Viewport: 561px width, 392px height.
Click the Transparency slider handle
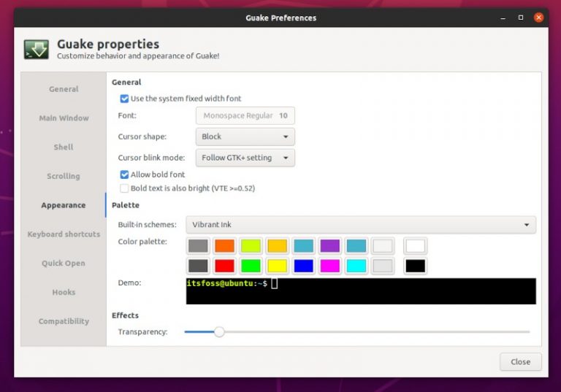[x=218, y=332]
